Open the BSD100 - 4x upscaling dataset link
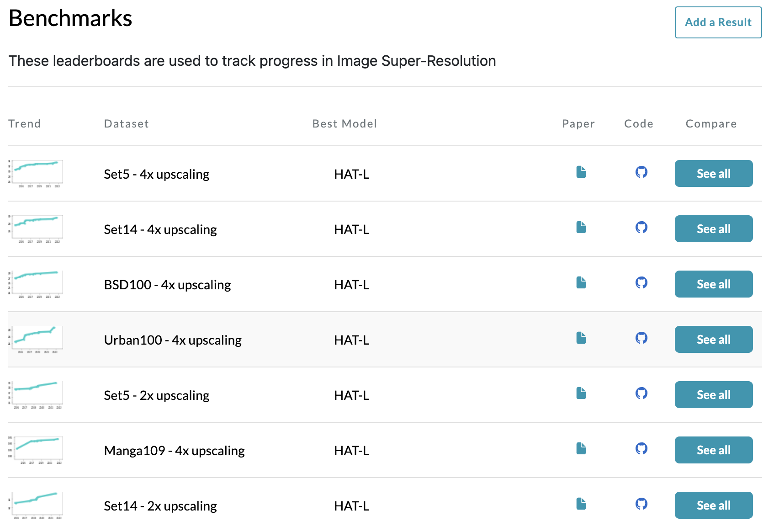 click(167, 285)
